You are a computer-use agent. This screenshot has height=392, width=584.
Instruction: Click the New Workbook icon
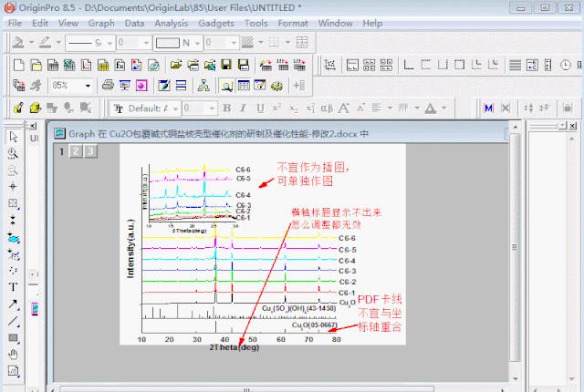(53, 65)
